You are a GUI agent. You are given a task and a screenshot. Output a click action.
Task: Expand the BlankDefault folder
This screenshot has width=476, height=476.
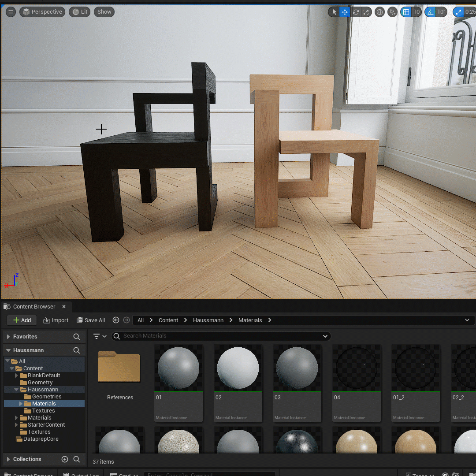click(16, 376)
